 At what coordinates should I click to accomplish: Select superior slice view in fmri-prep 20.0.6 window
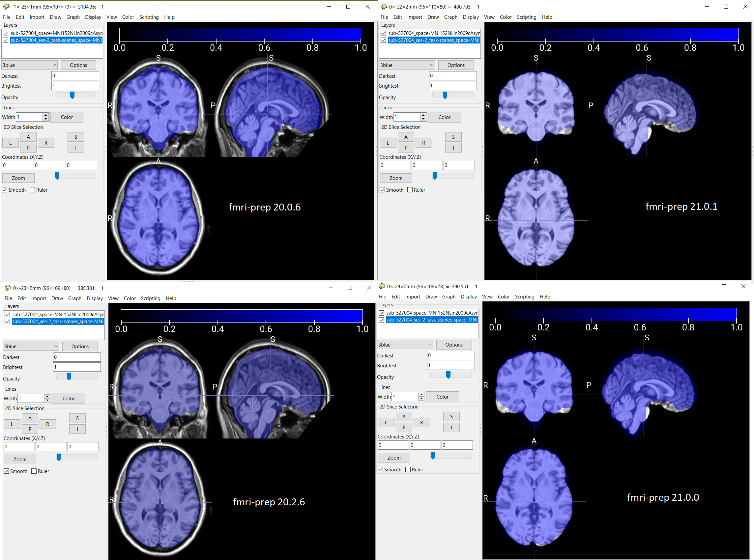pos(75,137)
